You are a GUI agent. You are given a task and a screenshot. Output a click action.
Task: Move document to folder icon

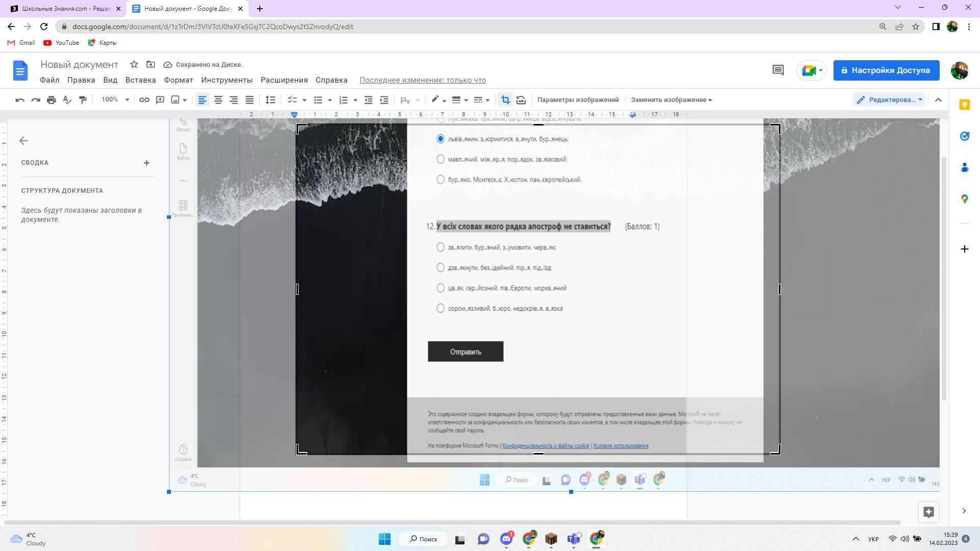(151, 64)
